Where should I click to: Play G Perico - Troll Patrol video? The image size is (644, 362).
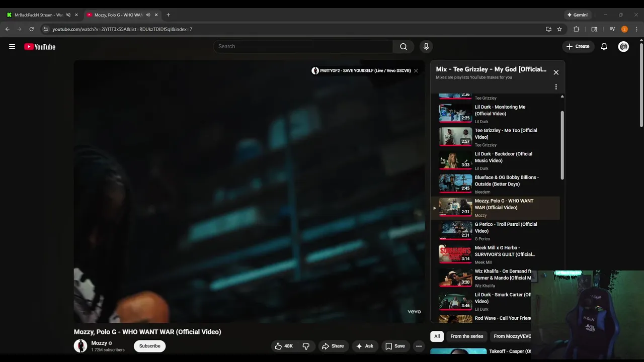496,231
